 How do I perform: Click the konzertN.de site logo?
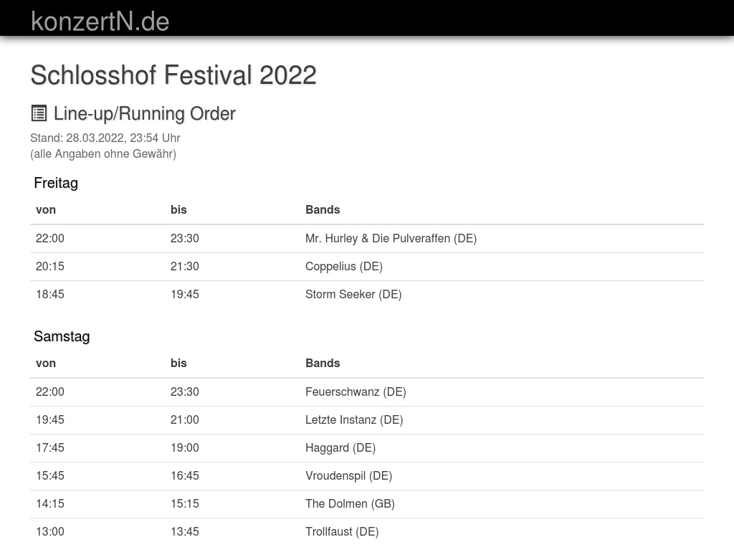point(100,22)
